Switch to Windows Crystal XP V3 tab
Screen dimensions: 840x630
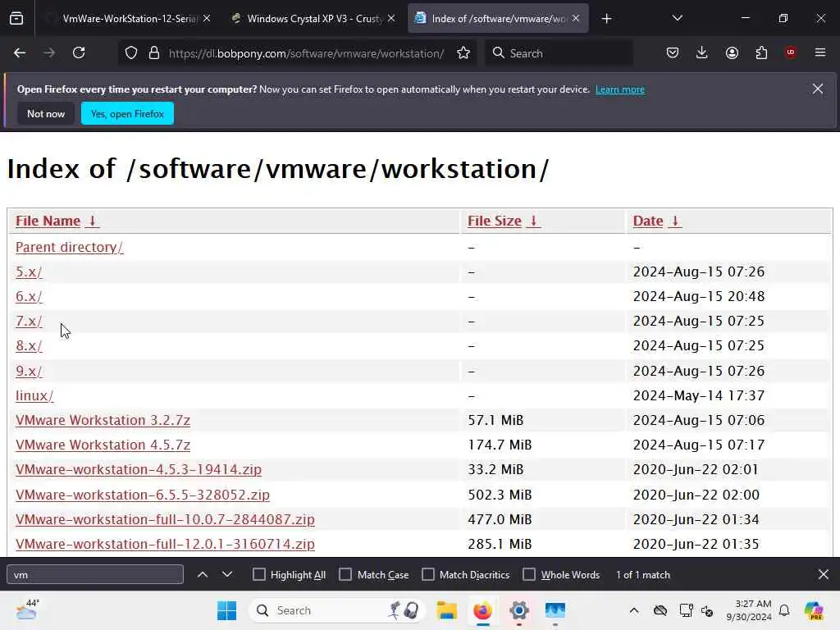(x=313, y=18)
